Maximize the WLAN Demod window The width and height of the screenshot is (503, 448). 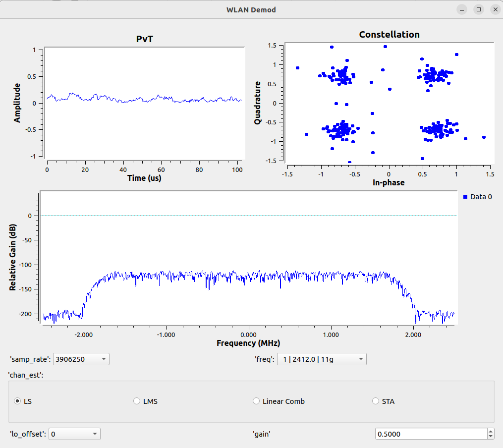click(x=479, y=9)
